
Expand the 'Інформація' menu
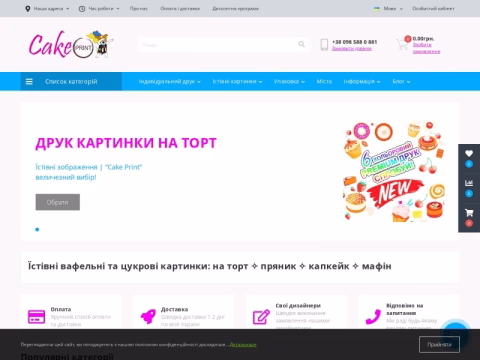pos(362,82)
